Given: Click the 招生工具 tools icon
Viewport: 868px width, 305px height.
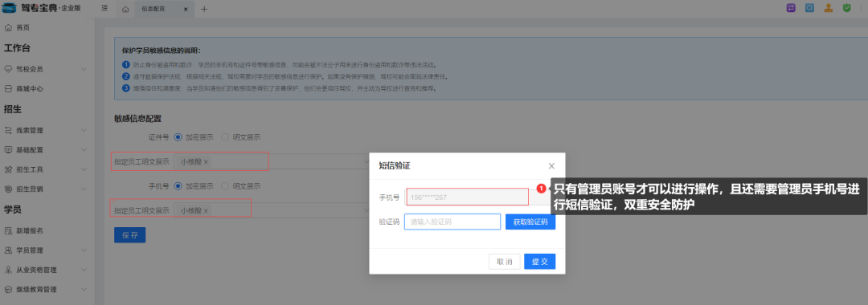Looking at the screenshot, I should click(x=8, y=169).
